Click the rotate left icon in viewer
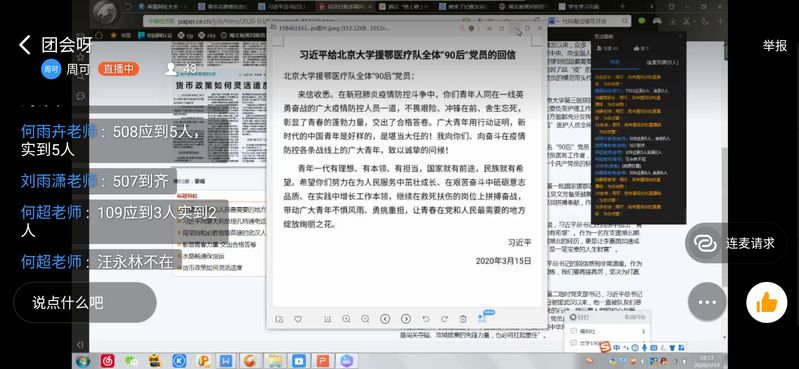This screenshot has width=799, height=369. click(x=426, y=319)
